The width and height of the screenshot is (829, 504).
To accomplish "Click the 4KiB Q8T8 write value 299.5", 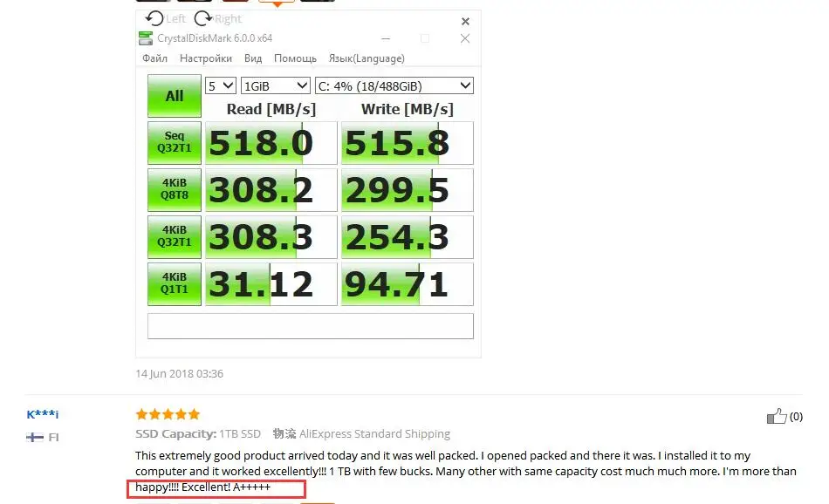I will click(x=408, y=190).
